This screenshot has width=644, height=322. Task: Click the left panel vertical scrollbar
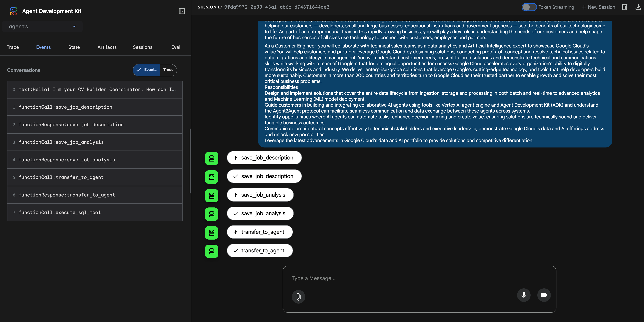pyautogui.click(x=190, y=161)
